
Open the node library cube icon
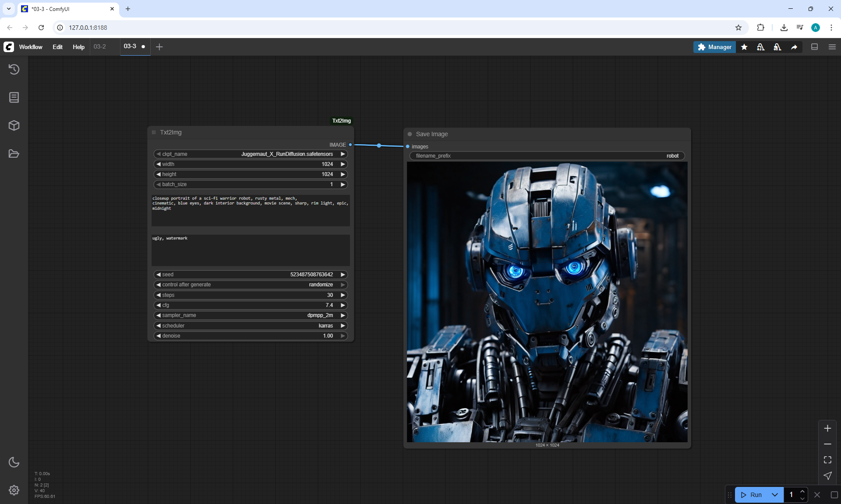tap(14, 126)
